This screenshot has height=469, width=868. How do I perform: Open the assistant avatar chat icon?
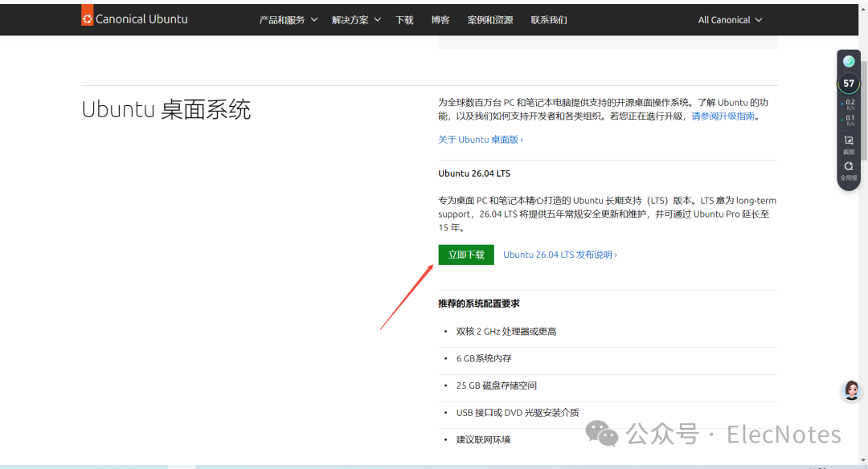851,390
